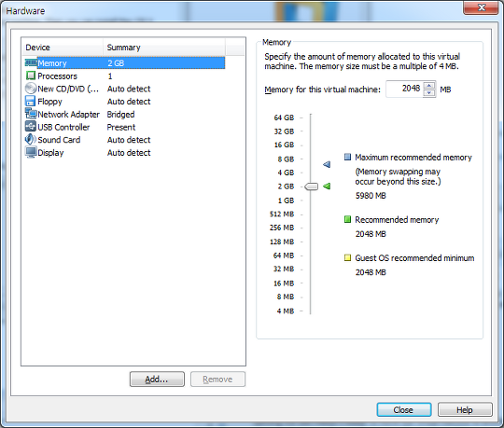This screenshot has width=504, height=428.
Task: Select the Sound Card device row
Action: pos(125,140)
